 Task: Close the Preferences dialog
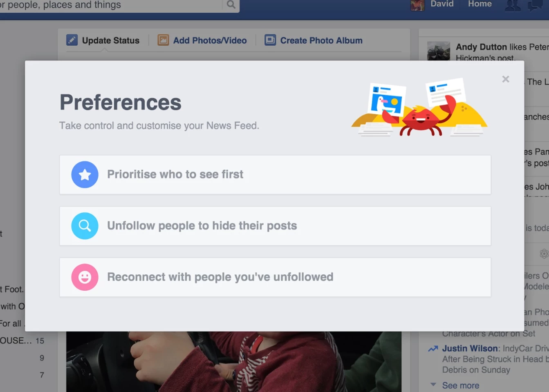[506, 79]
